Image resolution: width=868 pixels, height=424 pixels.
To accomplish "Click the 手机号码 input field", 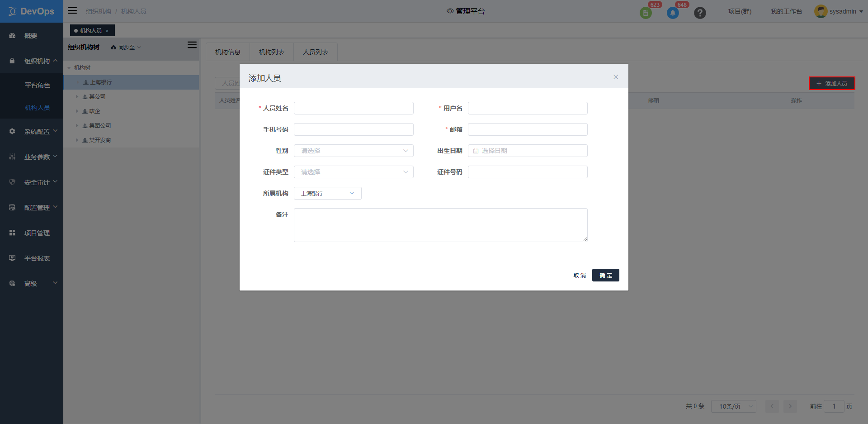I will pos(354,129).
